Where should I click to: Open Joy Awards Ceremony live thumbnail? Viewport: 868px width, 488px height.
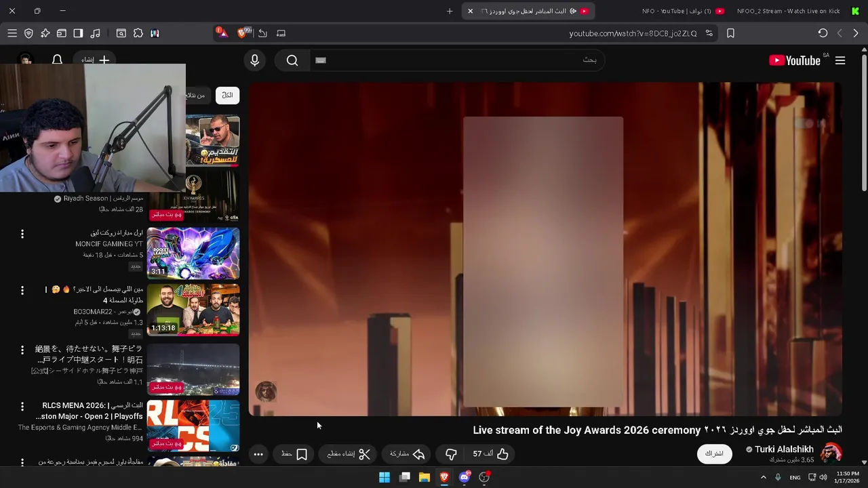pos(193,196)
